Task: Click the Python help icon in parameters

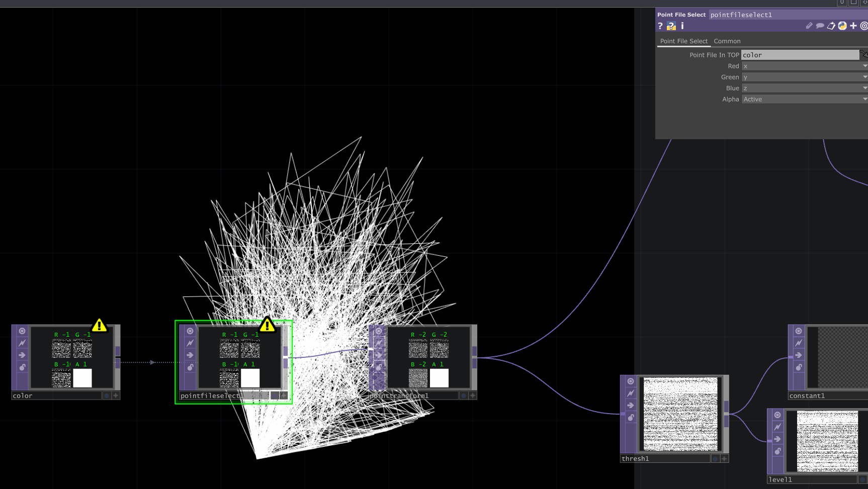Action: 671,26
